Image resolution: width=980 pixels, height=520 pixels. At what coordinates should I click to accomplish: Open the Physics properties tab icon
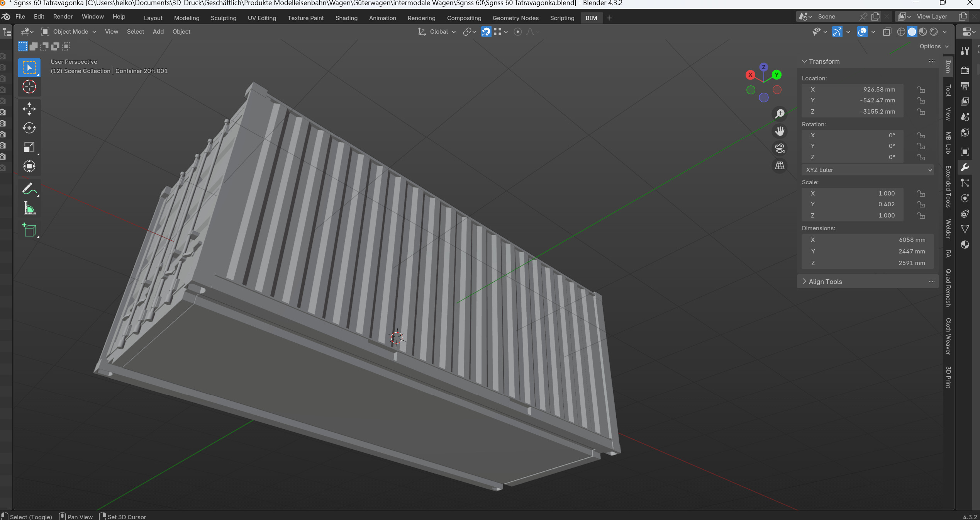point(965,198)
